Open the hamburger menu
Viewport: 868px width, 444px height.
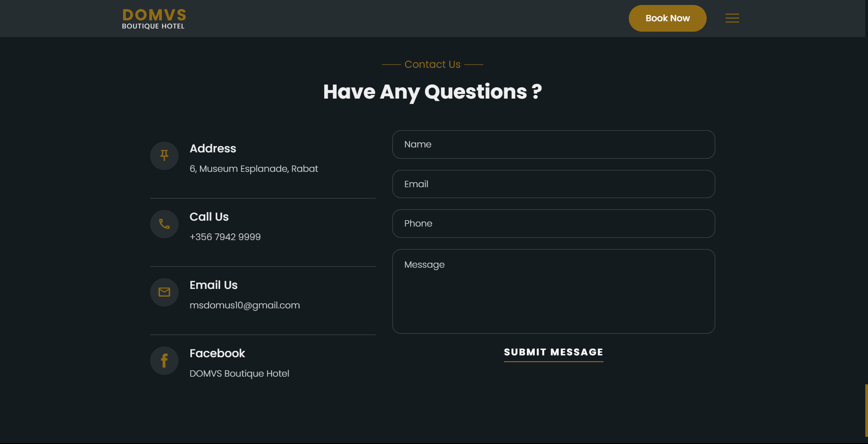click(732, 18)
